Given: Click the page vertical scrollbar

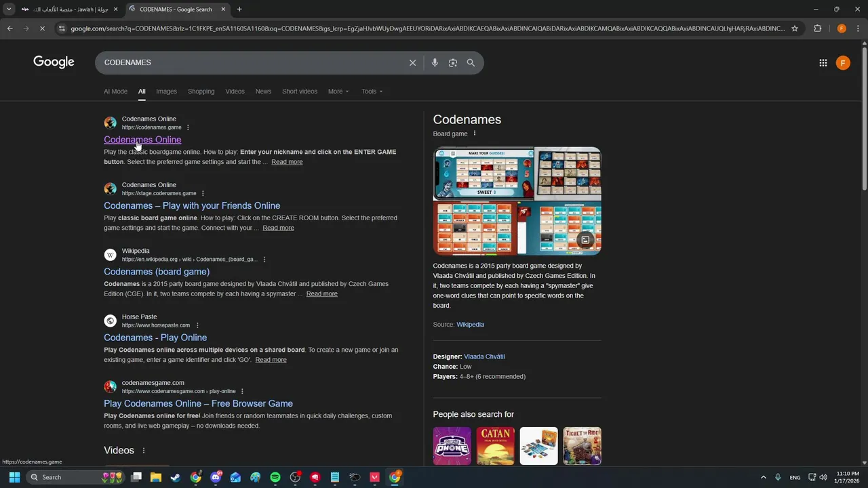Looking at the screenshot, I should click(x=864, y=118).
